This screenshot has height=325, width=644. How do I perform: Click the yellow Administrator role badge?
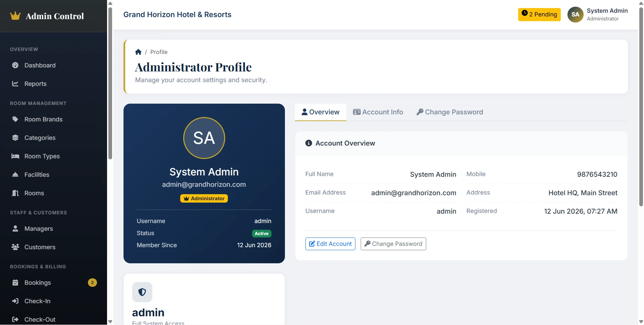(x=204, y=199)
